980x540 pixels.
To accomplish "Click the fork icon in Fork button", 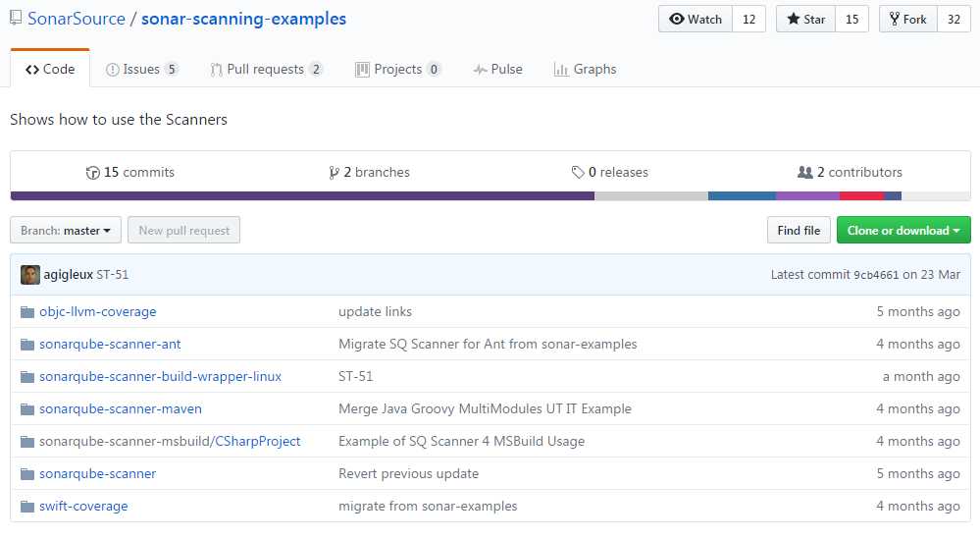I will (895, 19).
